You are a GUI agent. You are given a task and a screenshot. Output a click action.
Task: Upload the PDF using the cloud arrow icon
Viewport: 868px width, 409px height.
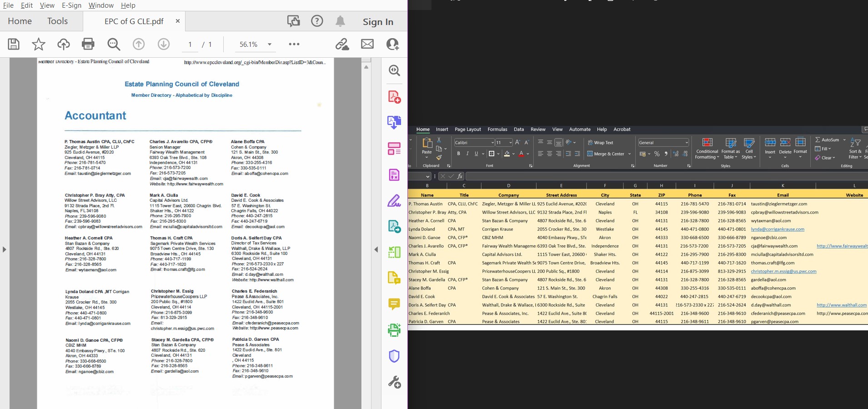tap(64, 44)
